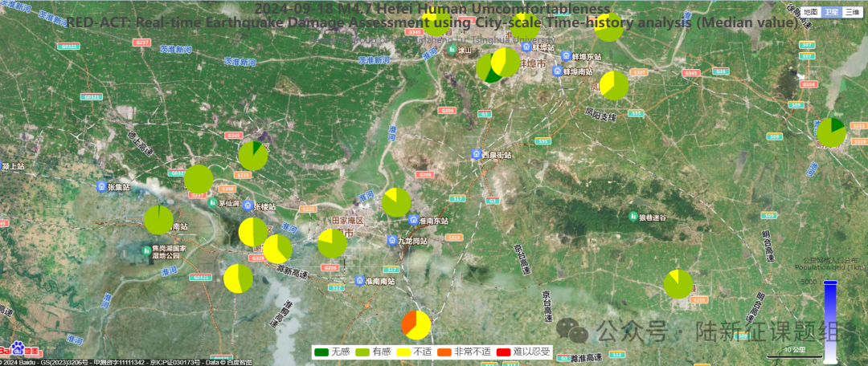868x366 pixels.
Task: Click the orange-yellow pie chart marker
Action: click(416, 325)
